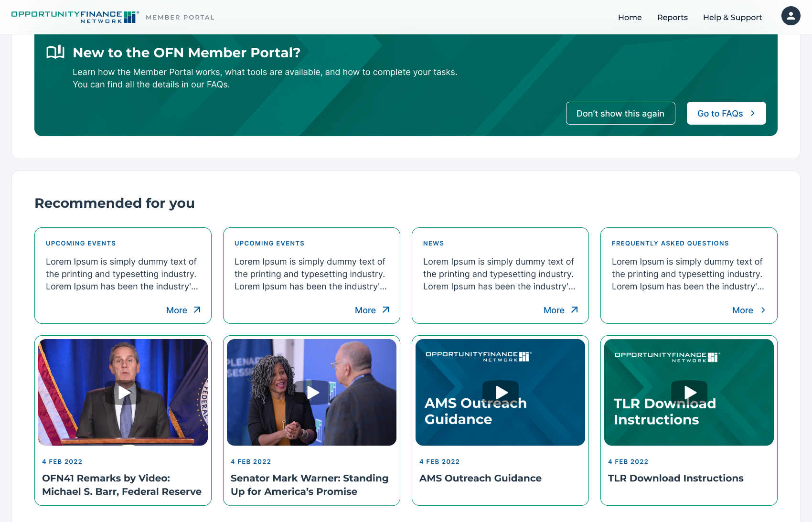Click the Lorem Ipsum text in the News card
This screenshot has height=522, width=812.
click(x=499, y=274)
